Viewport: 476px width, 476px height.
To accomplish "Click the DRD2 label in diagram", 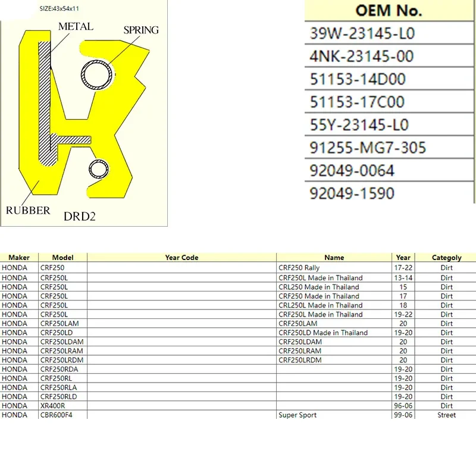I will 80,217.
